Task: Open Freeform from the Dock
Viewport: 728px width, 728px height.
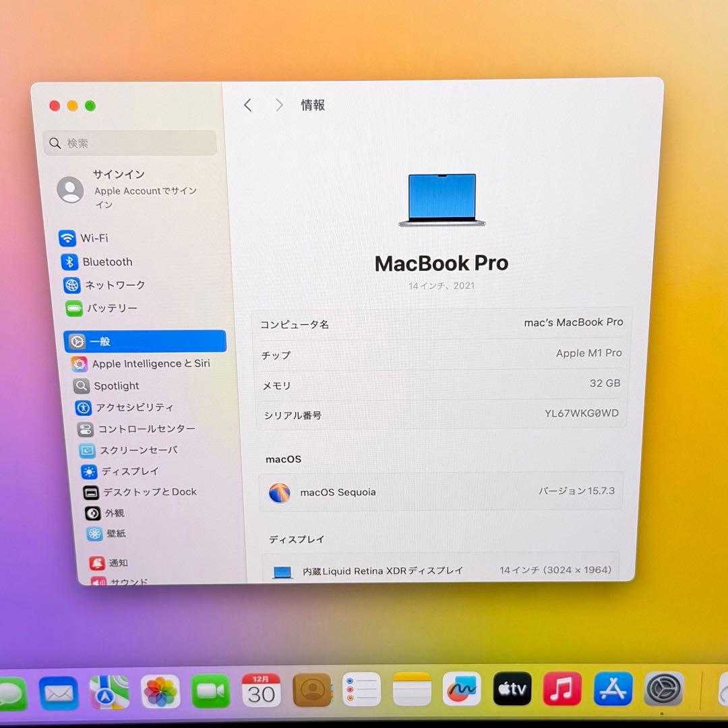Action: tap(462, 688)
